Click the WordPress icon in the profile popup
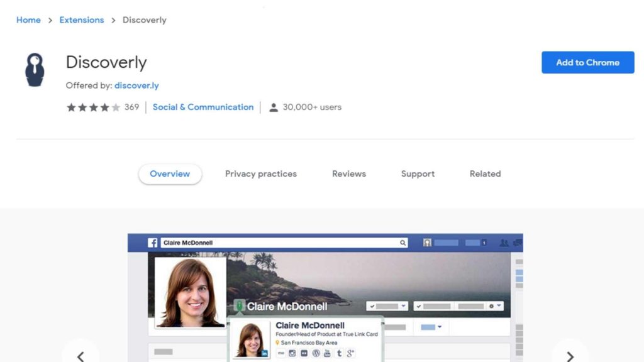This screenshot has height=362, width=644. click(x=315, y=353)
